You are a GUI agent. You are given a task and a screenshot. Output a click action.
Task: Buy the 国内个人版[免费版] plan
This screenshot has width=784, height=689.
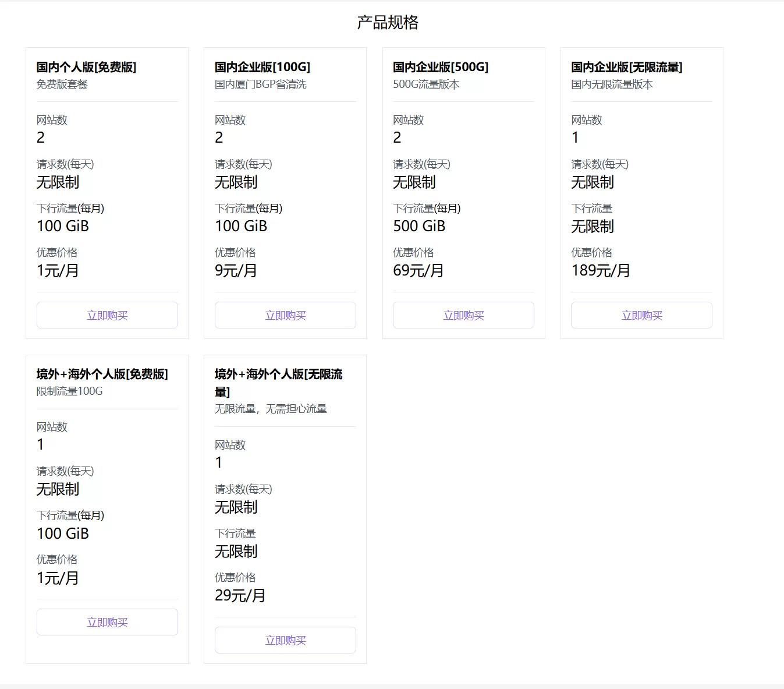coord(107,315)
